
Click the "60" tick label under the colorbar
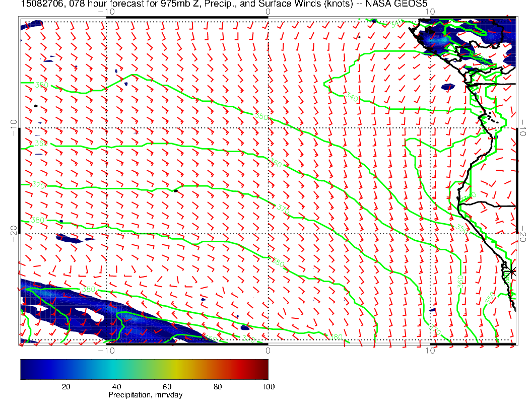pyautogui.click(x=167, y=387)
